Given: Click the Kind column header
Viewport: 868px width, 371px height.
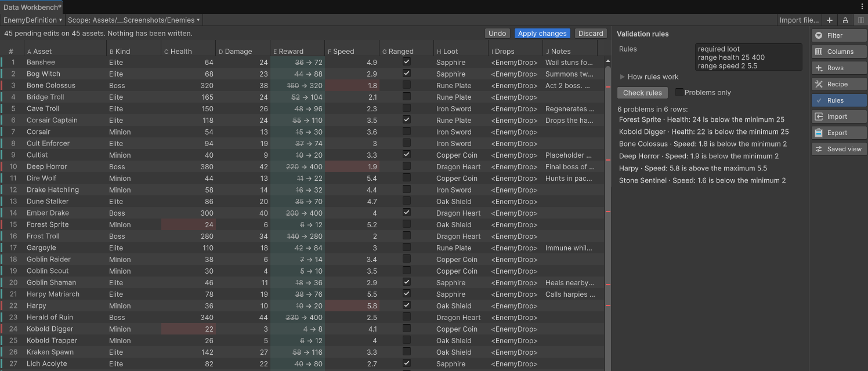Looking at the screenshot, I should coord(134,51).
